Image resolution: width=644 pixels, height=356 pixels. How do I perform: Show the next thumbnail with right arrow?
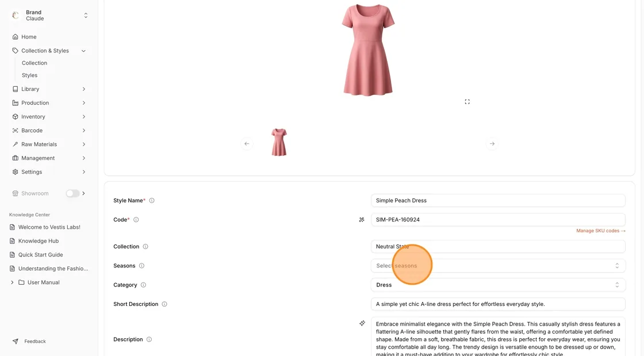point(492,144)
